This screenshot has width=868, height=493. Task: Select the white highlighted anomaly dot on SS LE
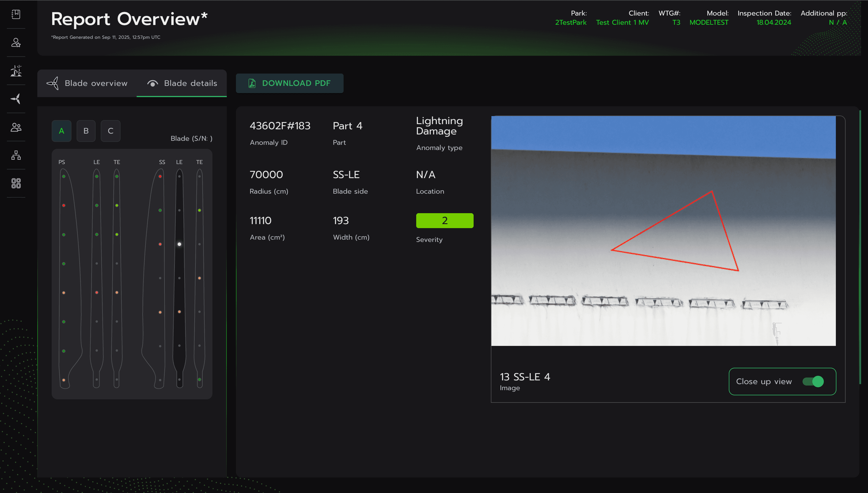coord(179,244)
